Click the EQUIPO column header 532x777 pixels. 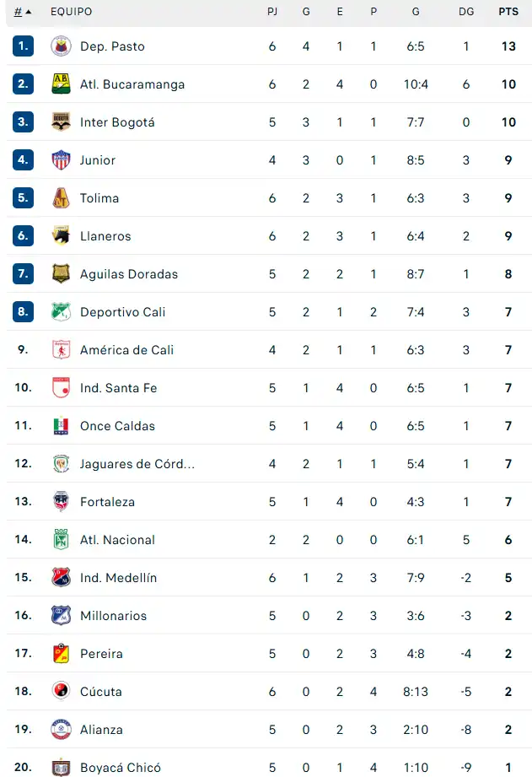(x=71, y=12)
